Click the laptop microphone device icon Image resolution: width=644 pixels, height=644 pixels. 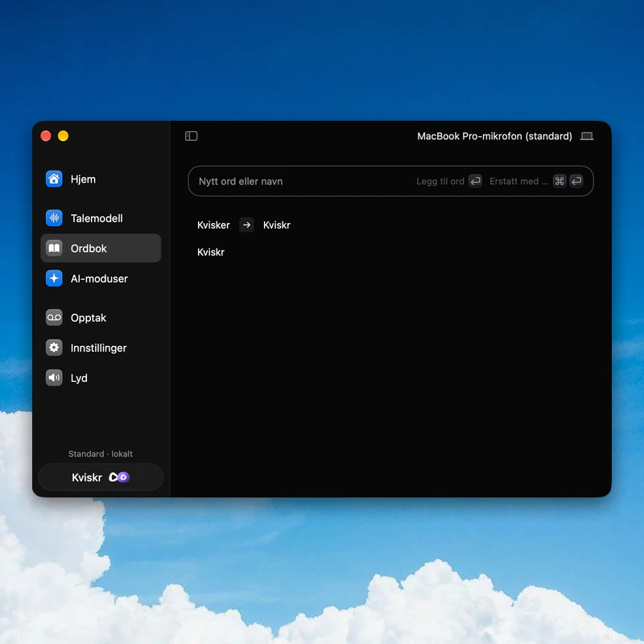(x=587, y=136)
